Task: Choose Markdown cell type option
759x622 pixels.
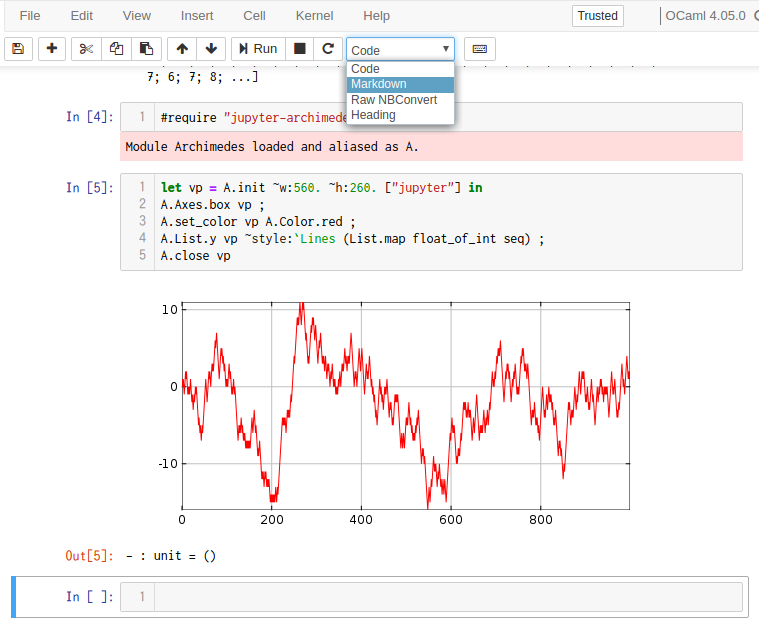Action: coord(400,84)
